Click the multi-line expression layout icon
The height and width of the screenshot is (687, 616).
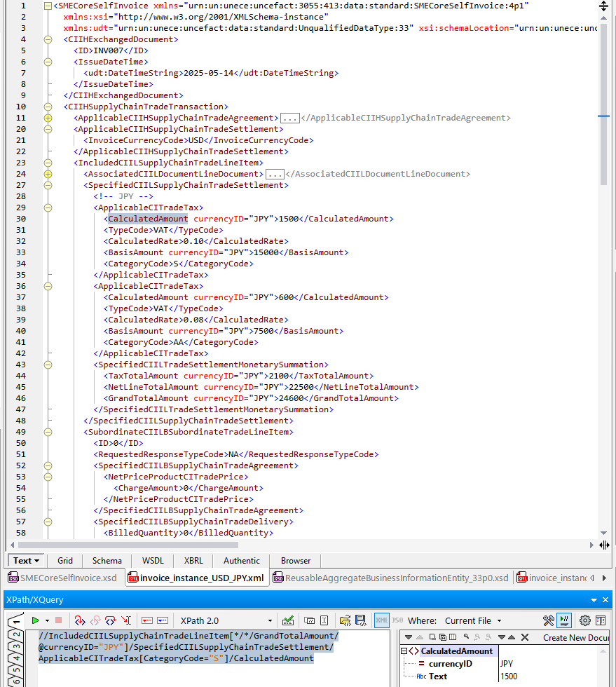pos(309,620)
